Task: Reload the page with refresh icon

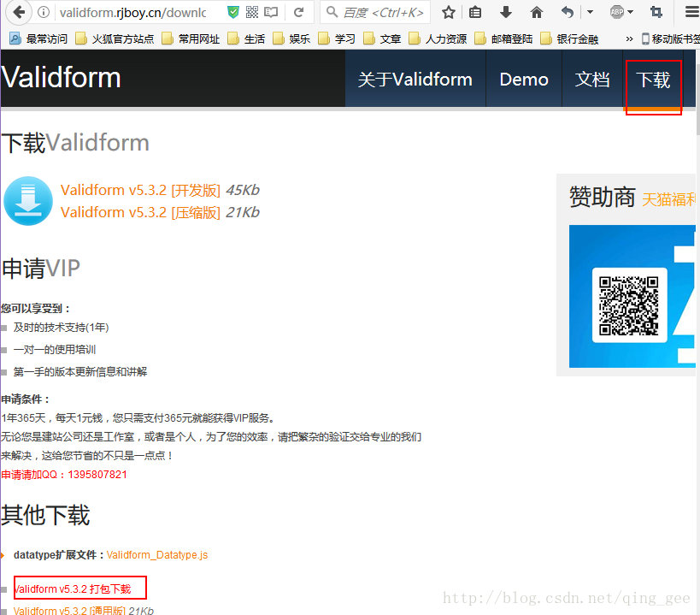Action: click(298, 12)
